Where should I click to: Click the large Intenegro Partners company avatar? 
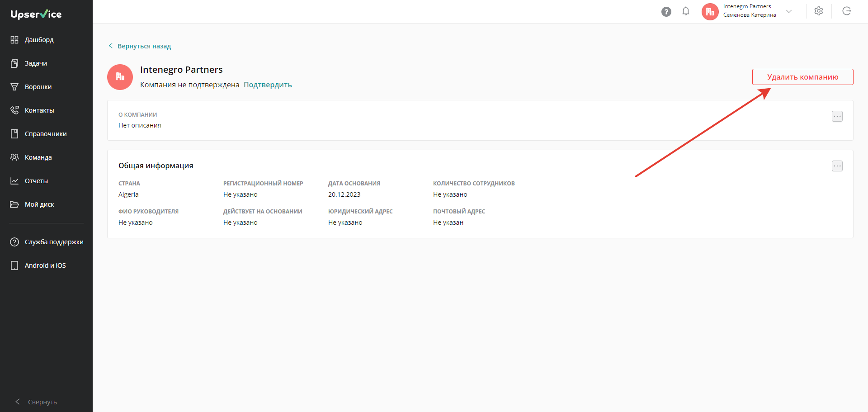click(x=120, y=77)
